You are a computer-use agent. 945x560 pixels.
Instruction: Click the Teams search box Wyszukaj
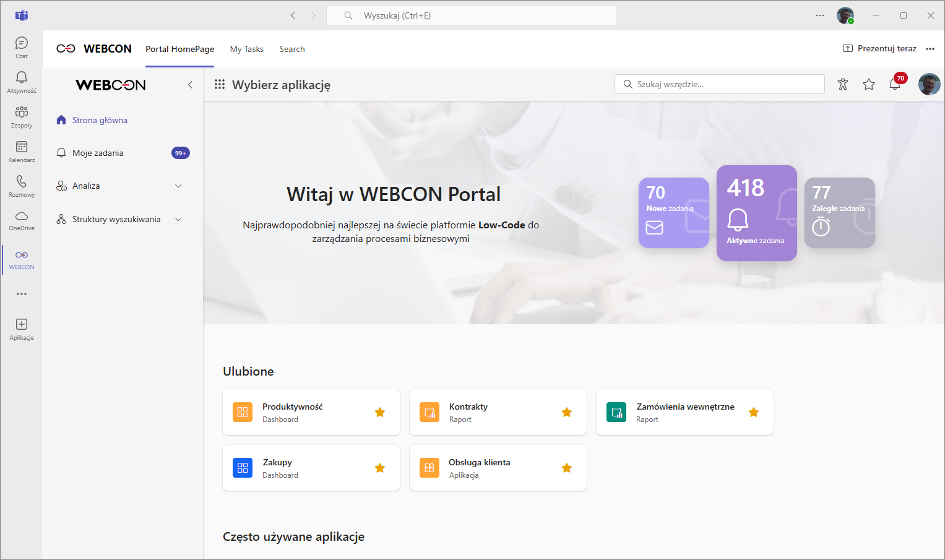[472, 15]
